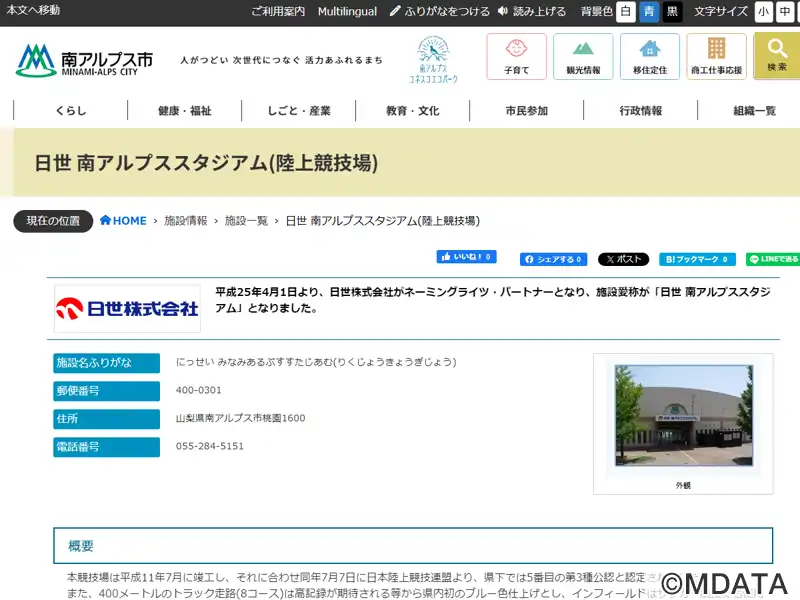Open the 観光情報 tourism icon tile
This screenshot has width=800, height=600.
(583, 56)
